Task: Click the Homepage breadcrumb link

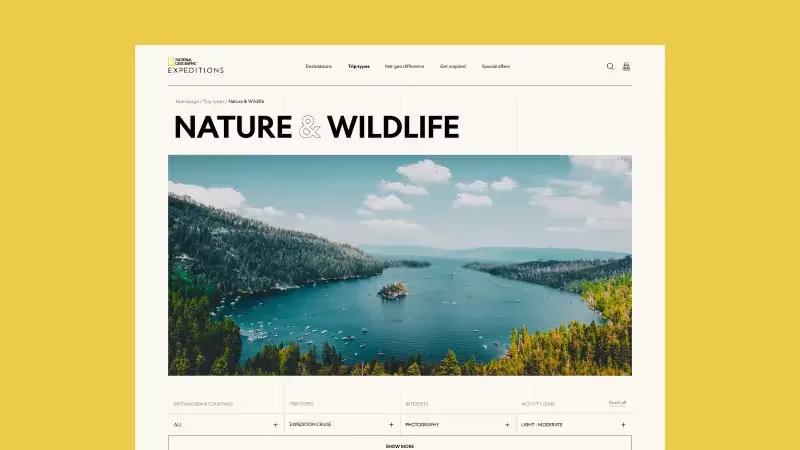Action: [x=187, y=102]
